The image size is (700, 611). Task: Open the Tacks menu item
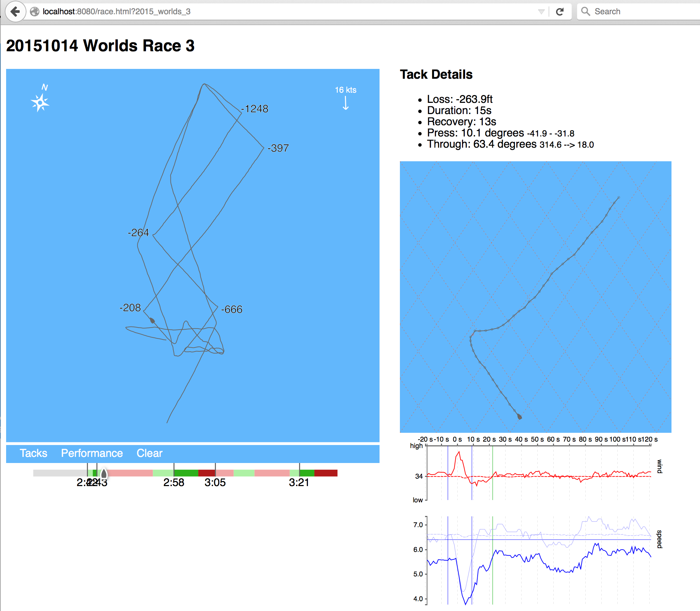(x=33, y=453)
